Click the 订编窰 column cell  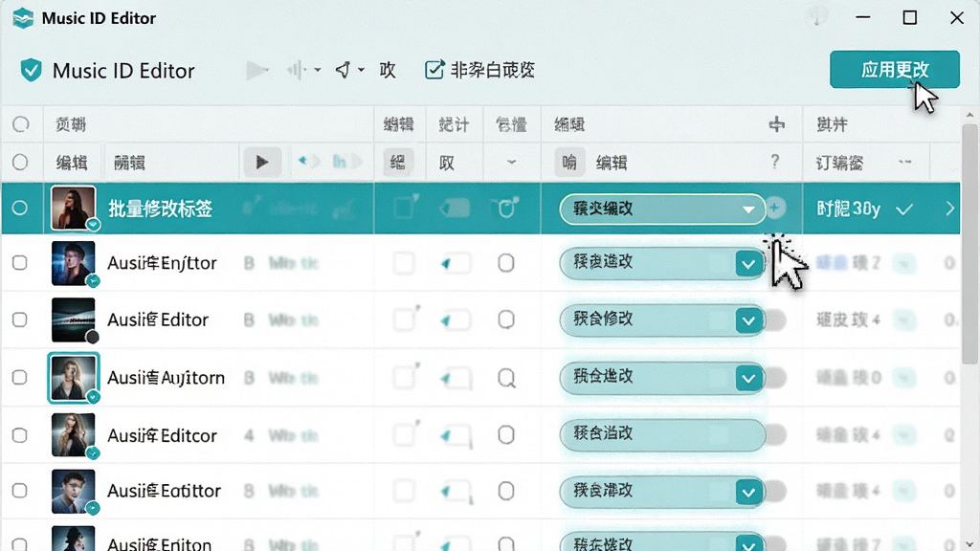click(x=839, y=163)
